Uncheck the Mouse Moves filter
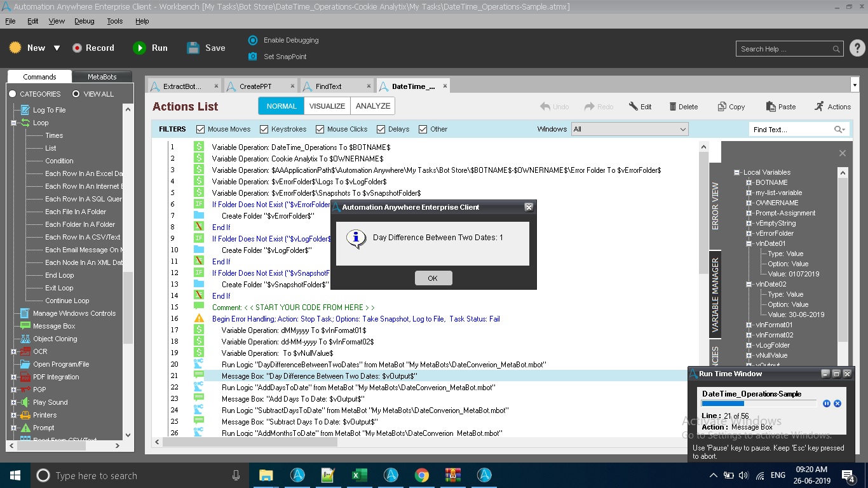 click(201, 129)
